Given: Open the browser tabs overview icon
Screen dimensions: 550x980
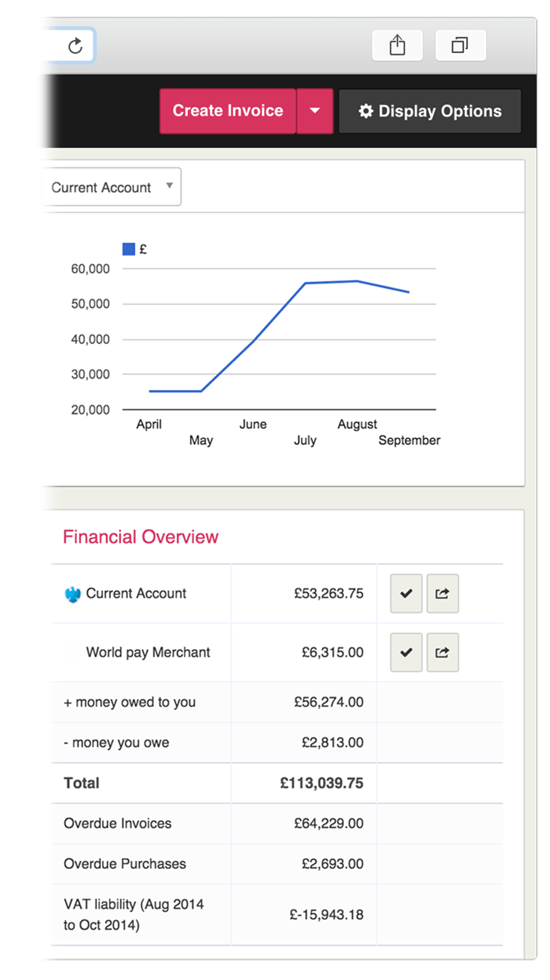Looking at the screenshot, I should pyautogui.click(x=460, y=45).
